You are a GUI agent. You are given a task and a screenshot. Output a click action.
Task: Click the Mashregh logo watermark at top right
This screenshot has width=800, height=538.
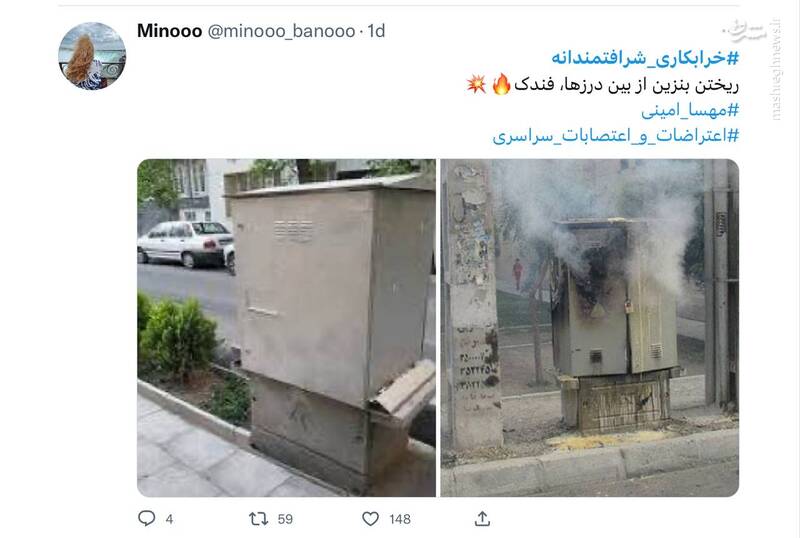click(x=746, y=32)
